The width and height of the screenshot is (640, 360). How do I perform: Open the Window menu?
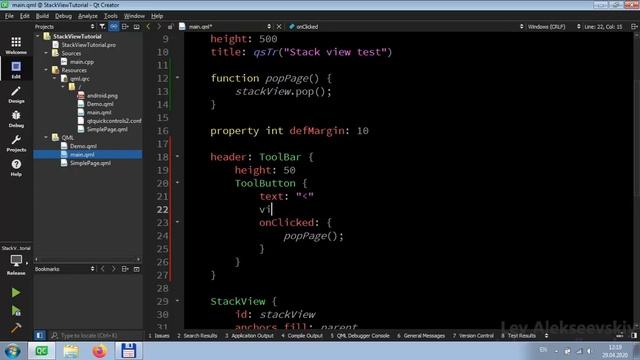[134, 16]
